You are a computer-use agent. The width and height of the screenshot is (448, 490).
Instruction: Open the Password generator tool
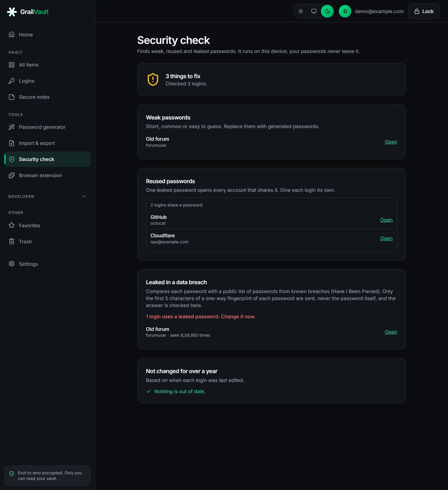coord(47,127)
